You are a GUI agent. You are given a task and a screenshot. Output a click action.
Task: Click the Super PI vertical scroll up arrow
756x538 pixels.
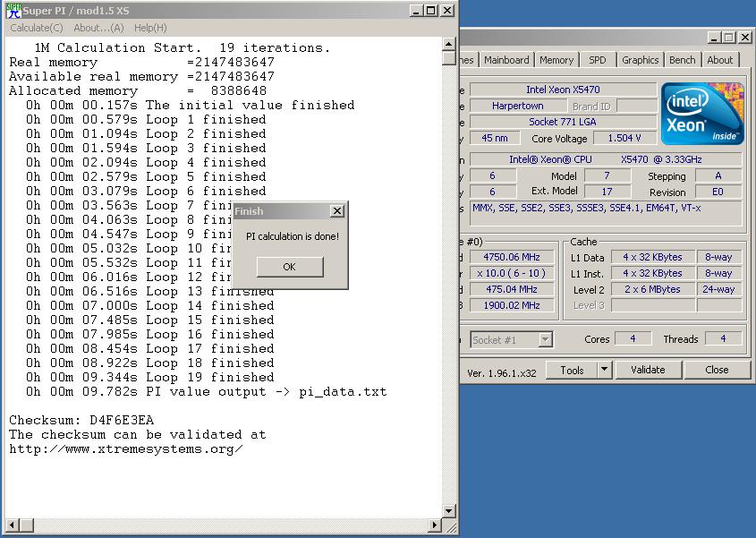pos(449,44)
